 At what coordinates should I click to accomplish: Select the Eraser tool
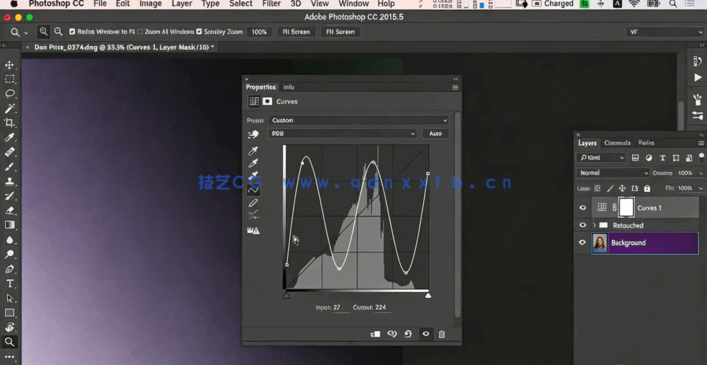click(9, 210)
